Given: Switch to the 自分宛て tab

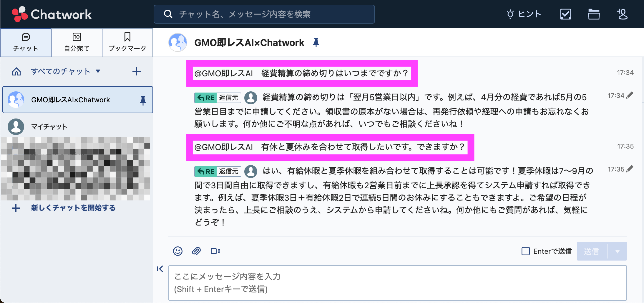Looking at the screenshot, I should (77, 42).
